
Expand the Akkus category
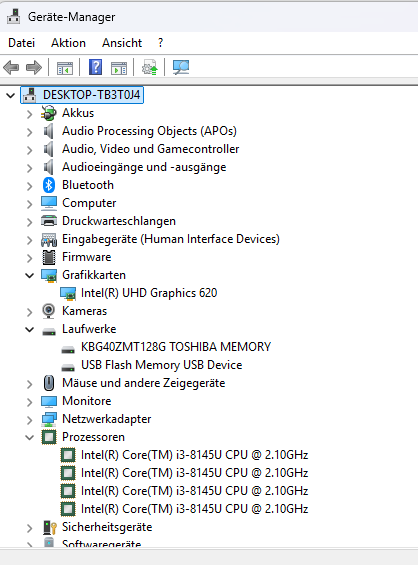point(30,114)
